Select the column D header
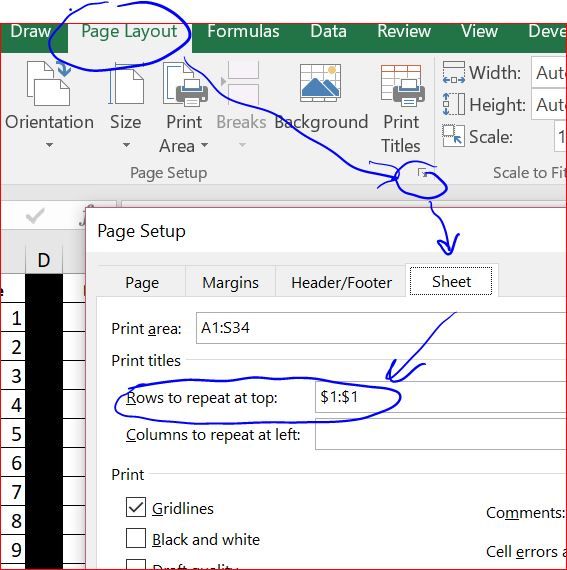Image resolution: width=567 pixels, height=570 pixels. coord(44,260)
